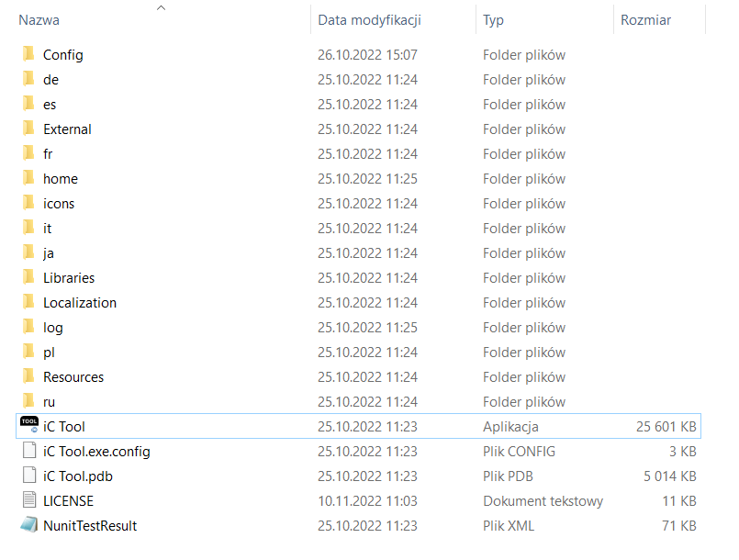Click the Resources folder icon

click(28, 376)
